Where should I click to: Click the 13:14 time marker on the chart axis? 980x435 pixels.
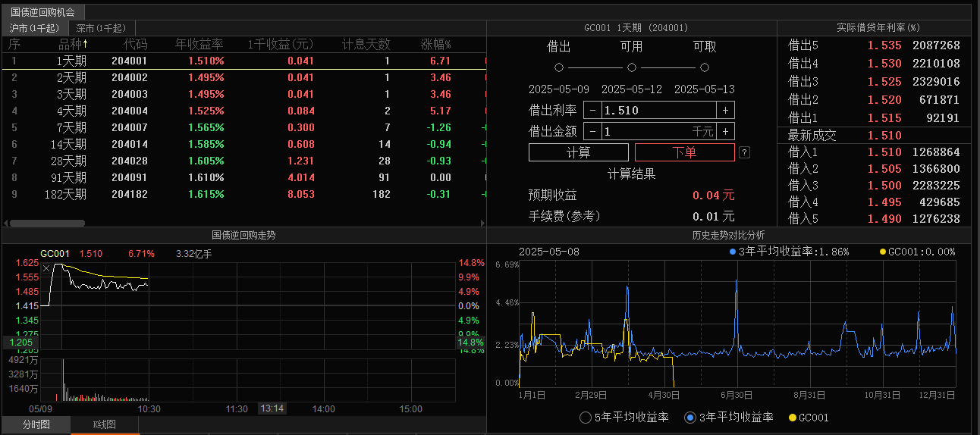click(272, 408)
